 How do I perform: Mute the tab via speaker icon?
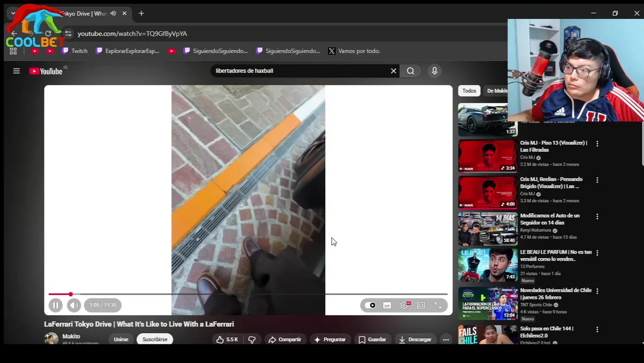113,14
